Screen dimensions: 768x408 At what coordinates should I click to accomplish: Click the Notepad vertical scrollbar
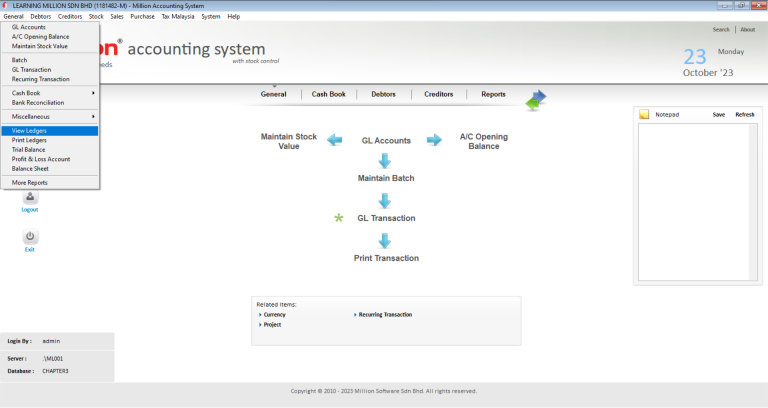click(x=753, y=202)
